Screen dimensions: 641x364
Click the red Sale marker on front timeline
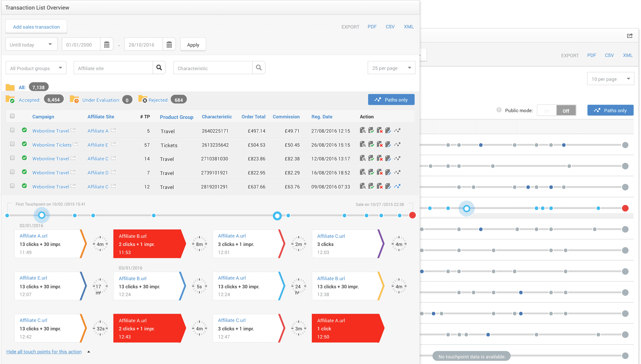pyautogui.click(x=412, y=215)
